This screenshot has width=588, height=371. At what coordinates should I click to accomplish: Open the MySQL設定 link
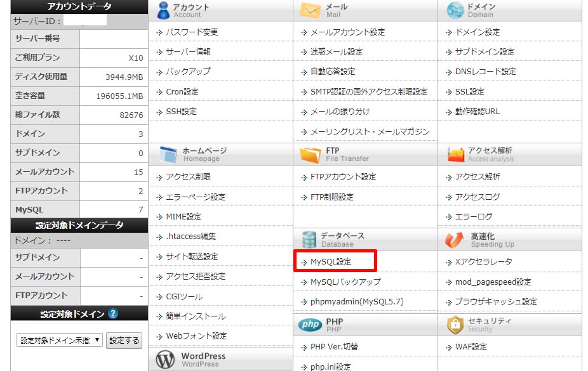click(x=330, y=261)
